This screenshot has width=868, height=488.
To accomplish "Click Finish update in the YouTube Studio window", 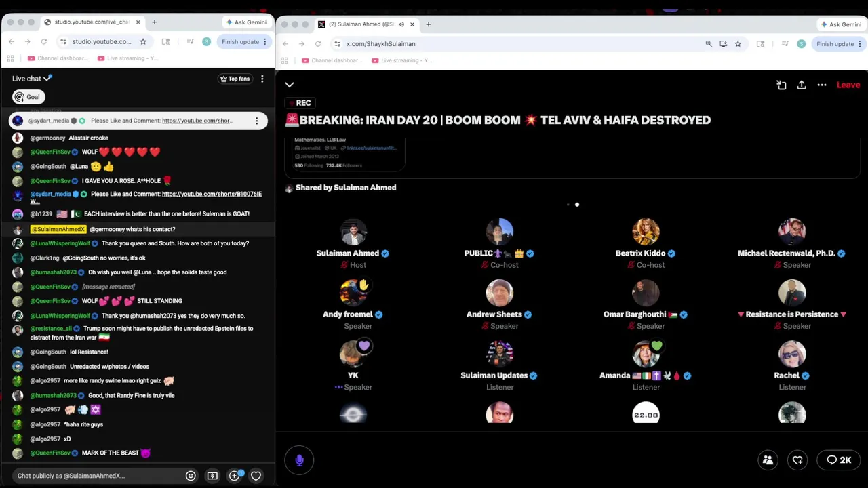I will pyautogui.click(x=240, y=41).
